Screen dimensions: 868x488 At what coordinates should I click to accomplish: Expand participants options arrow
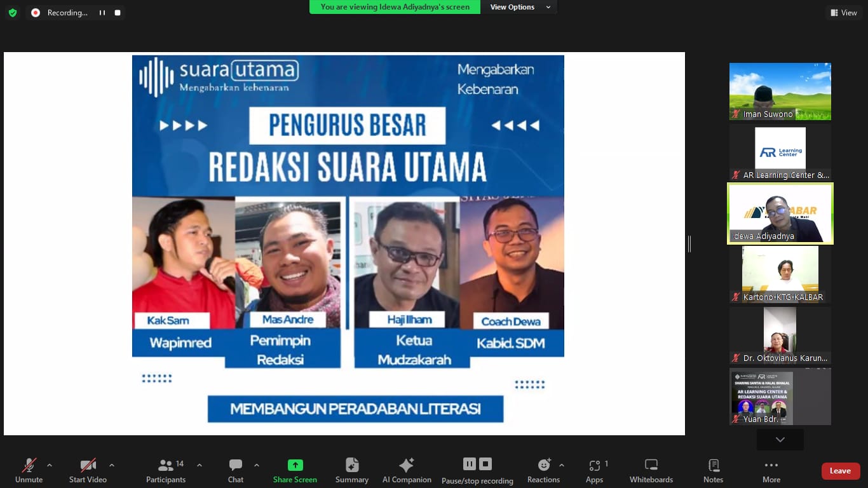[x=200, y=465]
